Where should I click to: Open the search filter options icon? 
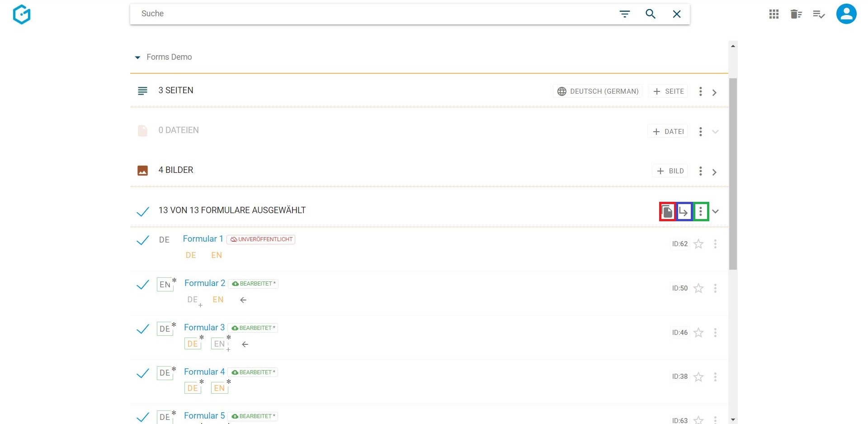coord(625,14)
